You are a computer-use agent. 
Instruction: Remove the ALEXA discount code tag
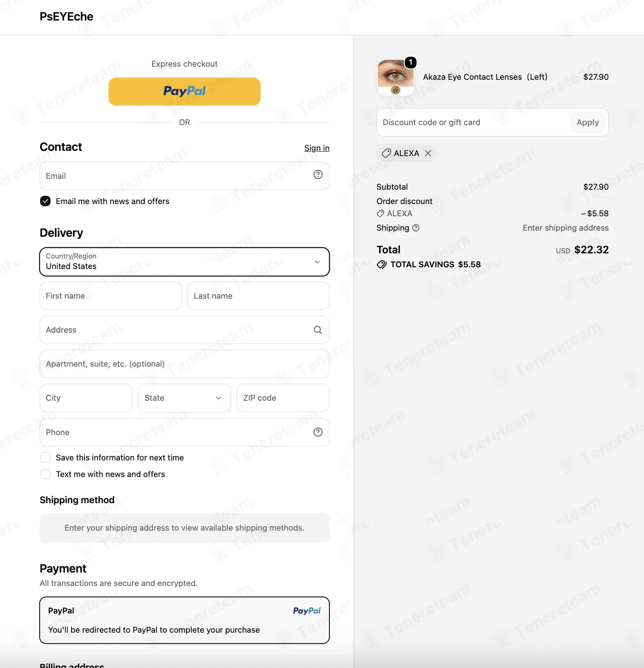click(428, 153)
